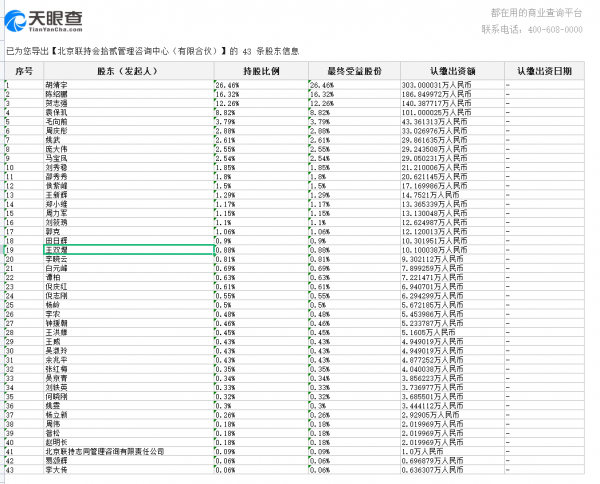Select shareholder cell 毛向前
Viewport: 600px width, 484px height.
pos(128,122)
